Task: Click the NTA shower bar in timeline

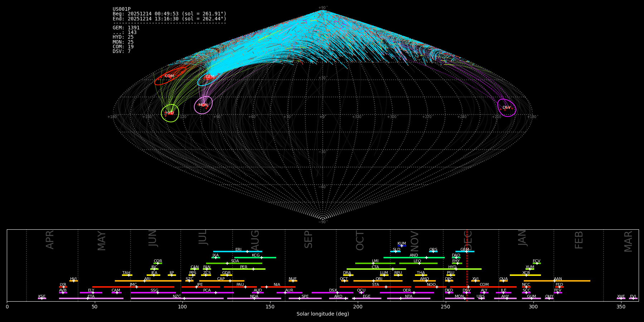Action: (x=409, y=298)
